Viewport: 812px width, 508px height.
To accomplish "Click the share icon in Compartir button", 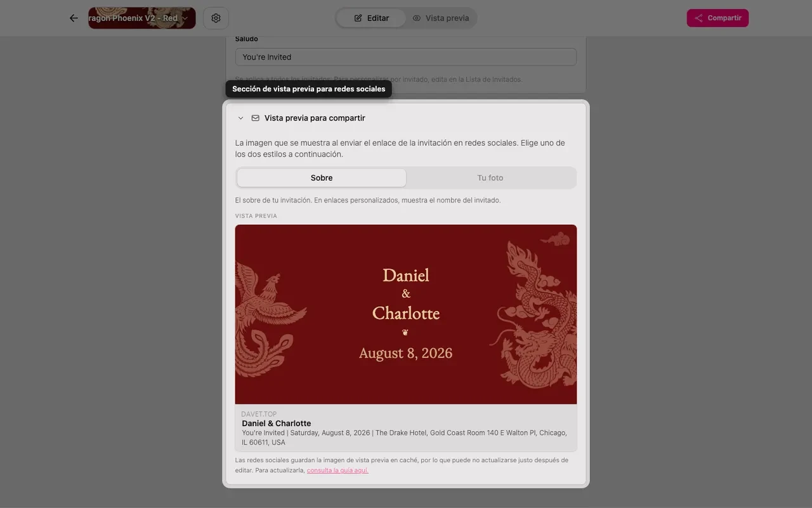I will point(698,18).
